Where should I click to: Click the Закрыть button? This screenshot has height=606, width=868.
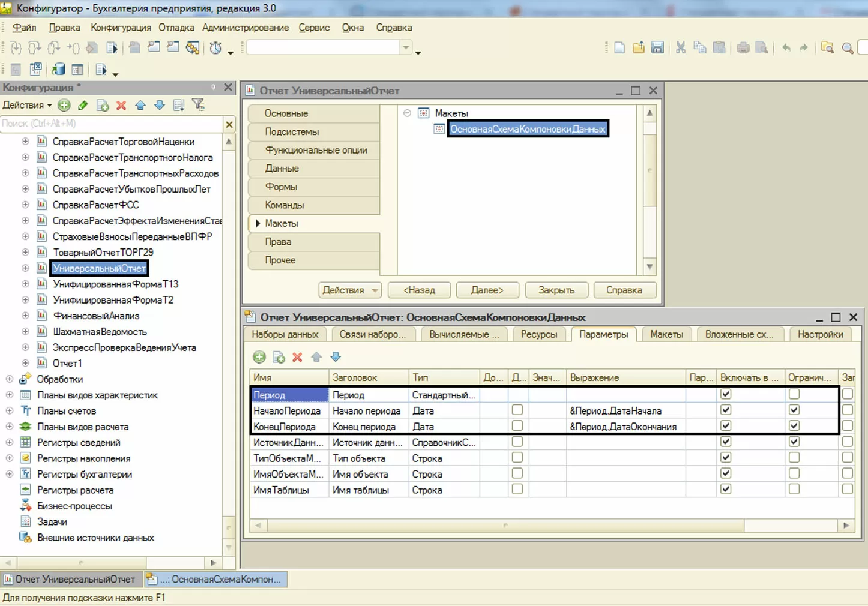(556, 290)
